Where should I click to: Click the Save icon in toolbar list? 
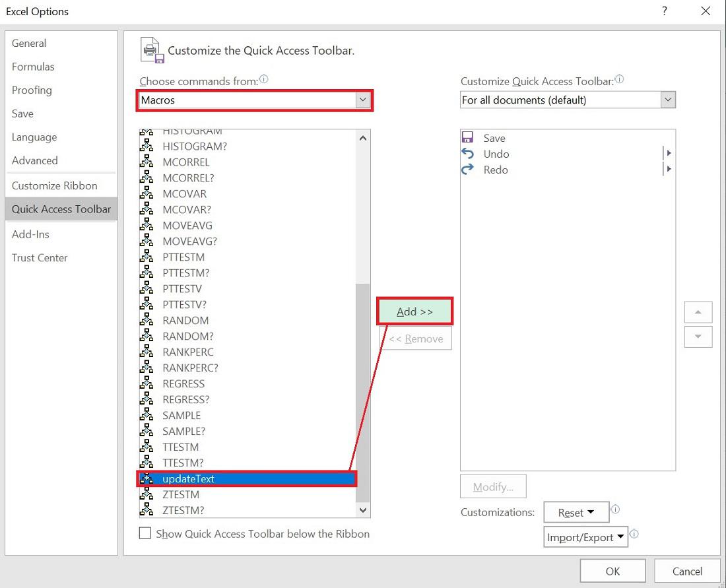468,137
